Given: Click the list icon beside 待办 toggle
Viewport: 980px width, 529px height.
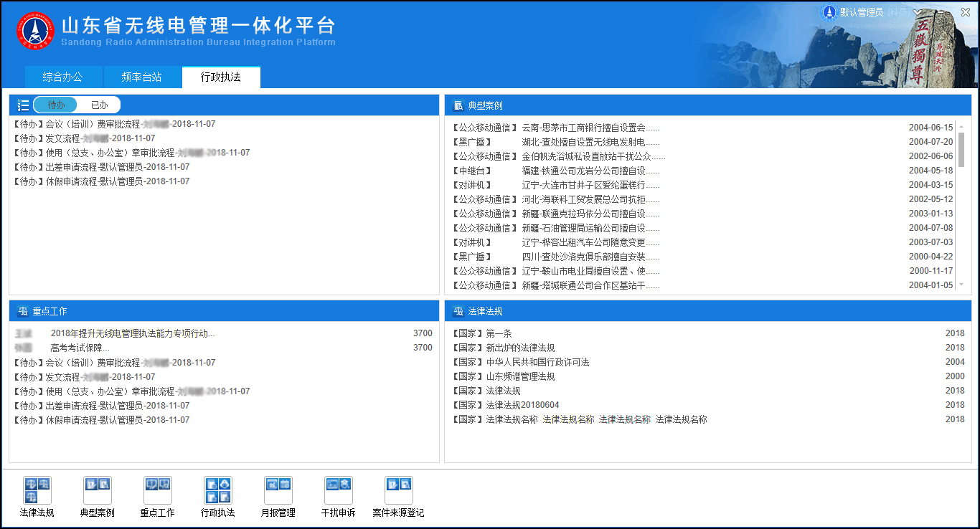Looking at the screenshot, I should coord(23,105).
